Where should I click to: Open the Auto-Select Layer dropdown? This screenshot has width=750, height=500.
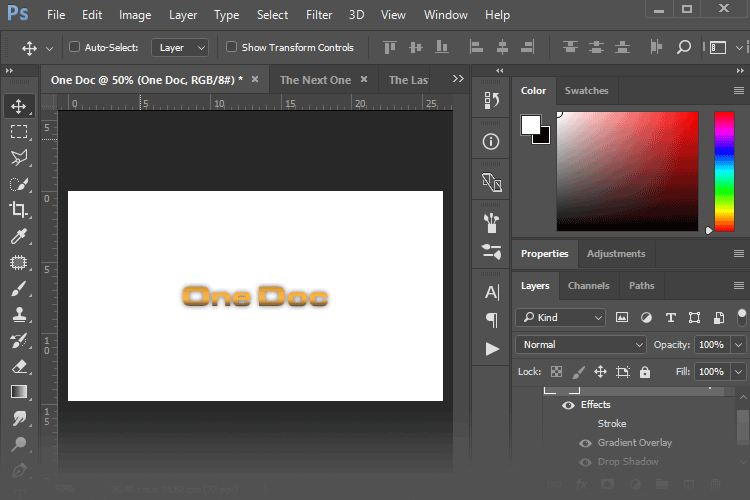[180, 47]
